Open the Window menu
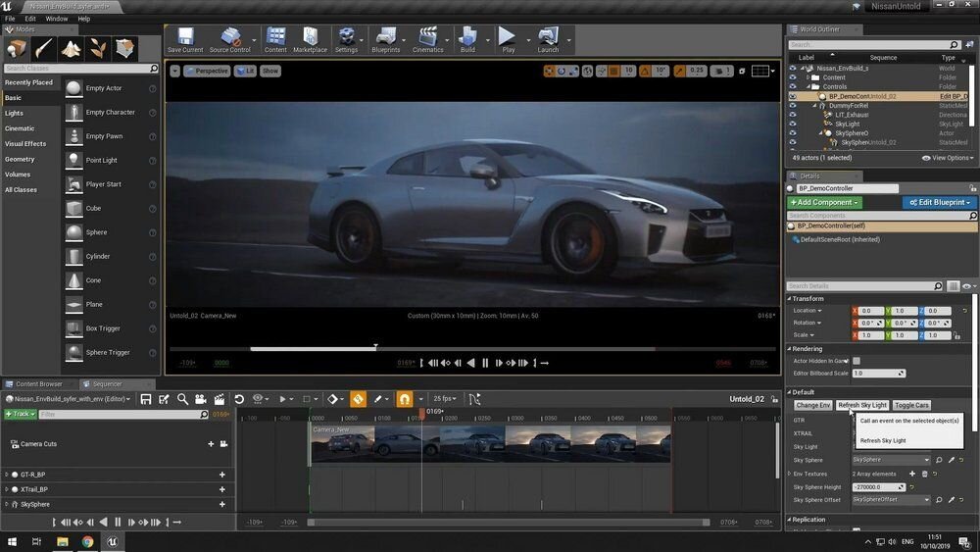 click(x=57, y=19)
